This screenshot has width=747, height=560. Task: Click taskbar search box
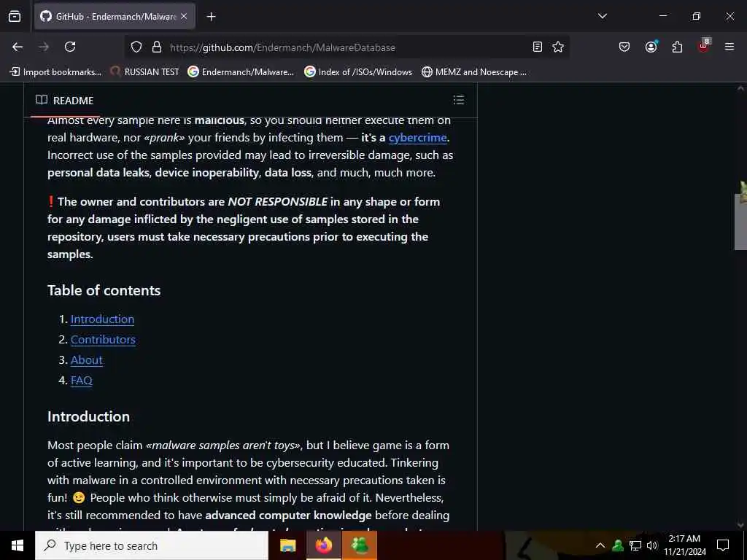(x=152, y=545)
